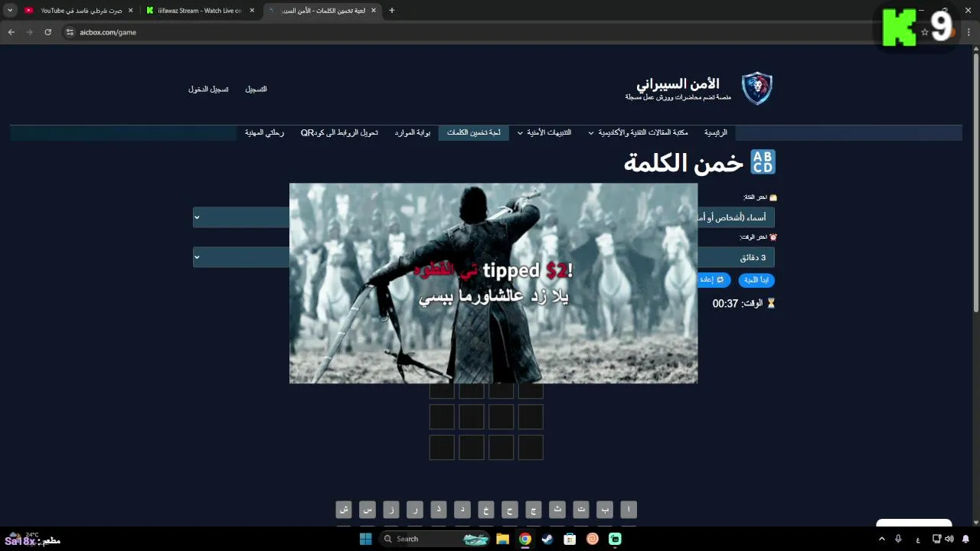Select the لعبة تخمين الكلمات browser tab
The image size is (980, 551).
(322, 11)
